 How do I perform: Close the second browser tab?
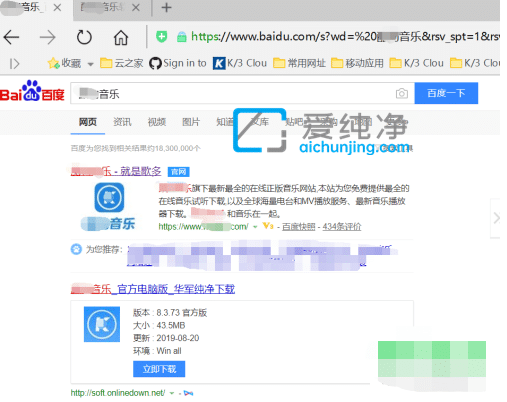tap(136, 7)
